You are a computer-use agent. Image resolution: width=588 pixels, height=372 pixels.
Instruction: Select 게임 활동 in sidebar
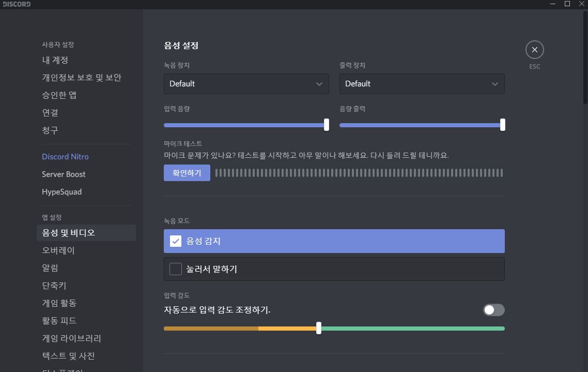click(59, 303)
